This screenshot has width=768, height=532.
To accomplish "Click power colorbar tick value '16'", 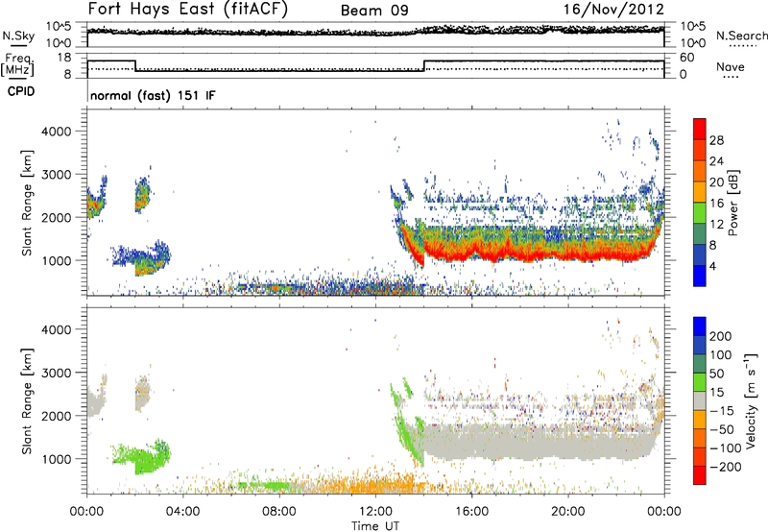I will pos(716,204).
